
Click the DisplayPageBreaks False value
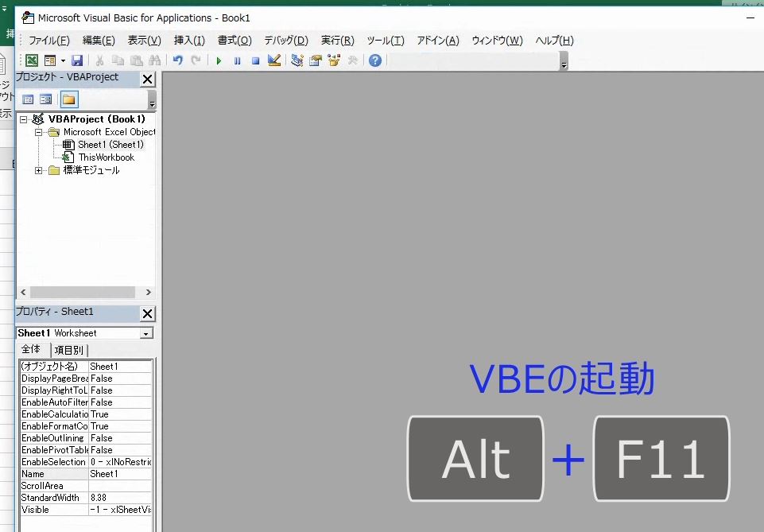pos(120,379)
